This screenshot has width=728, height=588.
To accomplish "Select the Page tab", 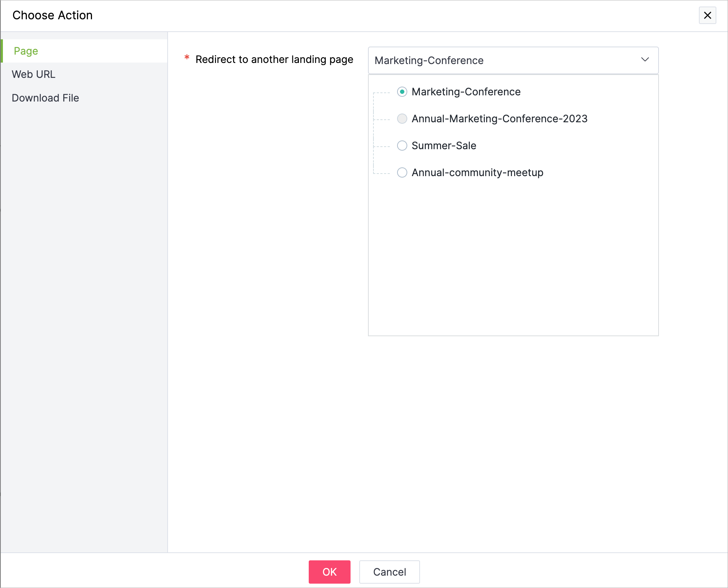I will 26,51.
